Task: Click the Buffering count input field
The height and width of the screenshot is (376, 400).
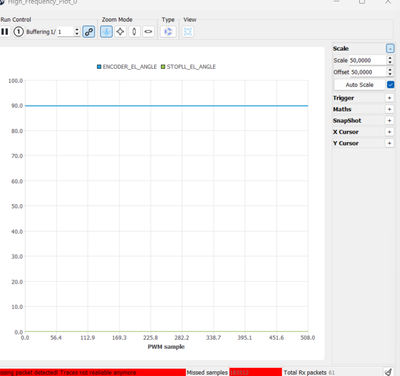Action: pos(65,32)
